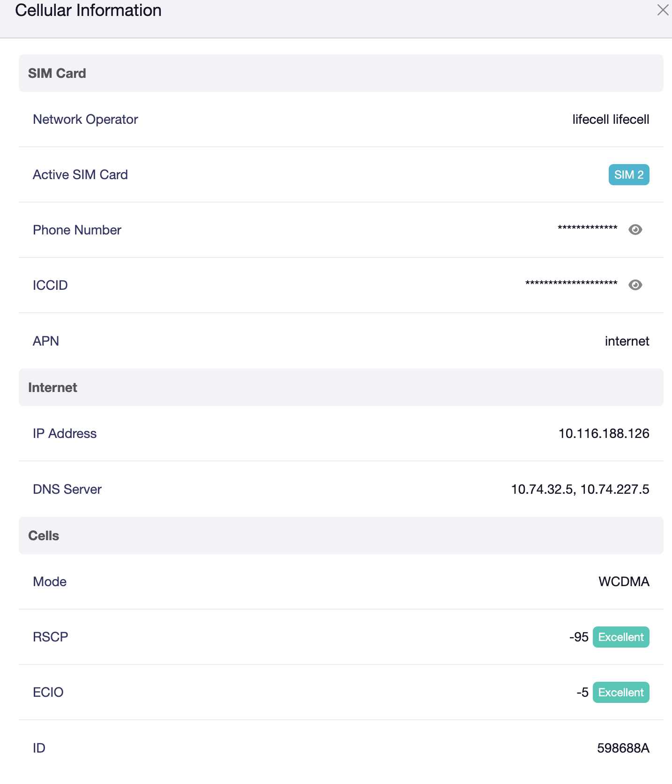672x784 pixels.
Task: Click the cell ID 598688A
Action: click(623, 748)
